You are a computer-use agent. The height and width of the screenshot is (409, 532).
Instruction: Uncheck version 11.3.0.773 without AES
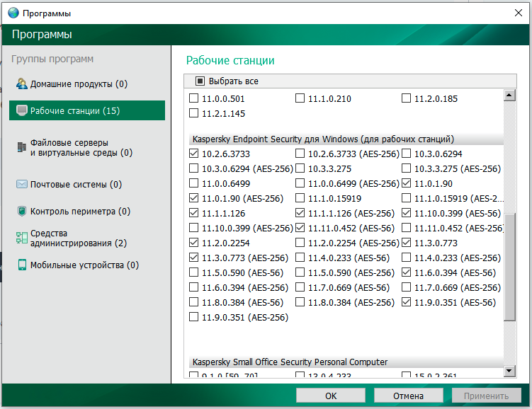406,243
